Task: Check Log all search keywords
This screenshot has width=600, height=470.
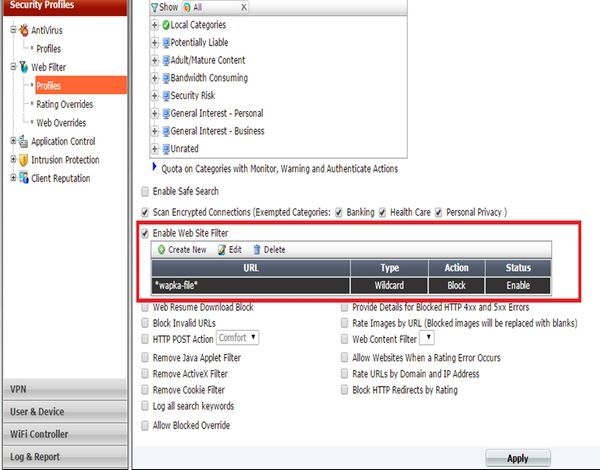Action: coord(145,406)
